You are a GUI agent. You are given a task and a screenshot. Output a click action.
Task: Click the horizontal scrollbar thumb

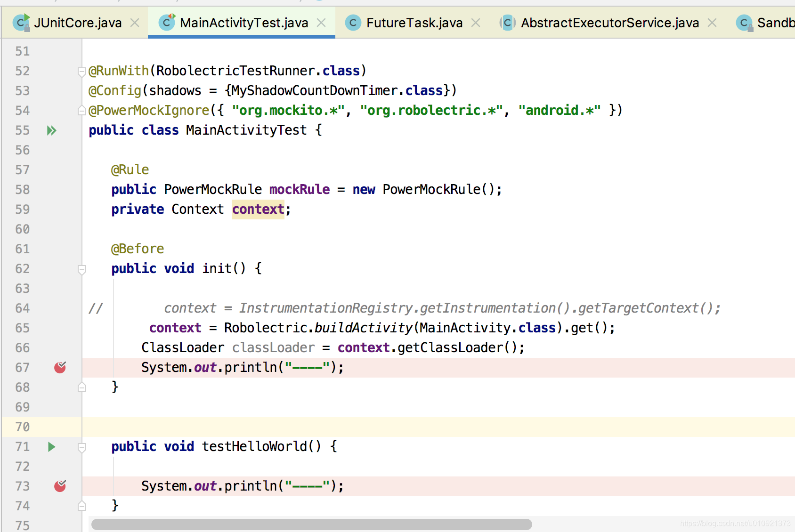pos(311,524)
